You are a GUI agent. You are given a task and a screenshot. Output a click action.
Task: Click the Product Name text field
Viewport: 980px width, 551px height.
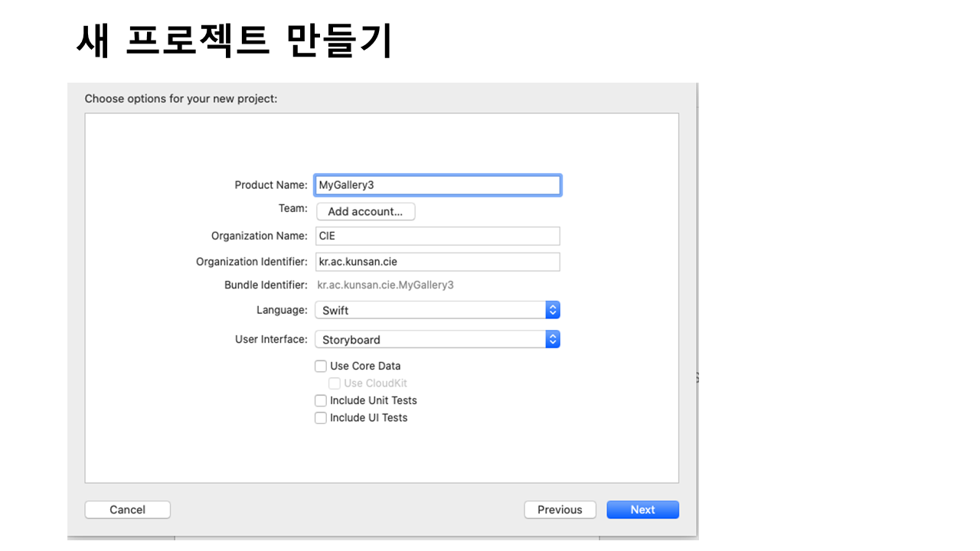(437, 185)
